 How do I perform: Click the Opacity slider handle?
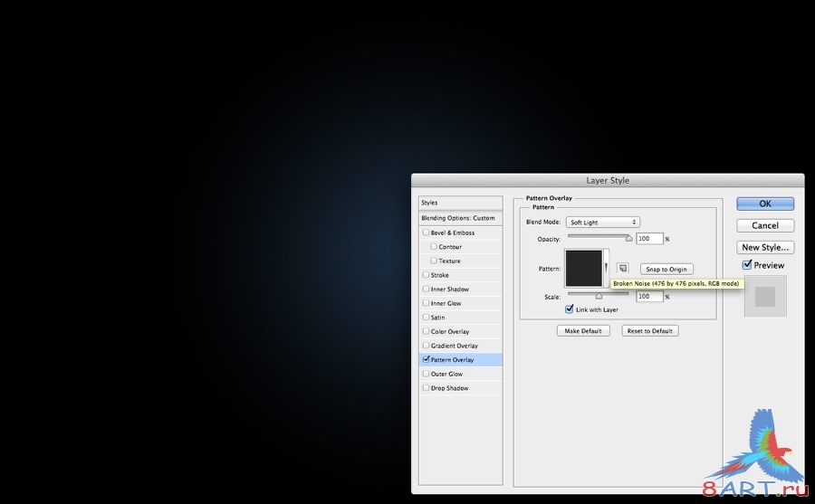[x=629, y=239]
